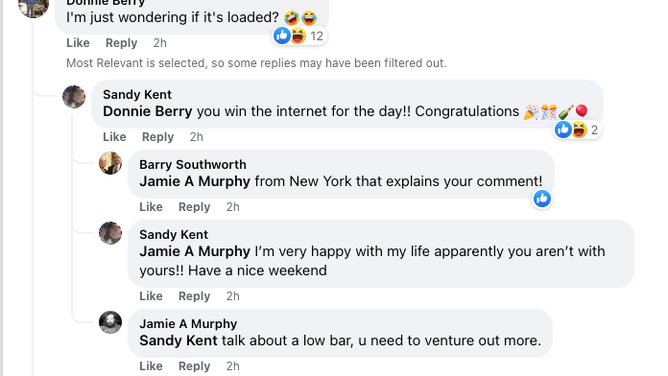This screenshot has width=668, height=376.
Task: Open Barry Southworth's profile picture
Action: (110, 163)
